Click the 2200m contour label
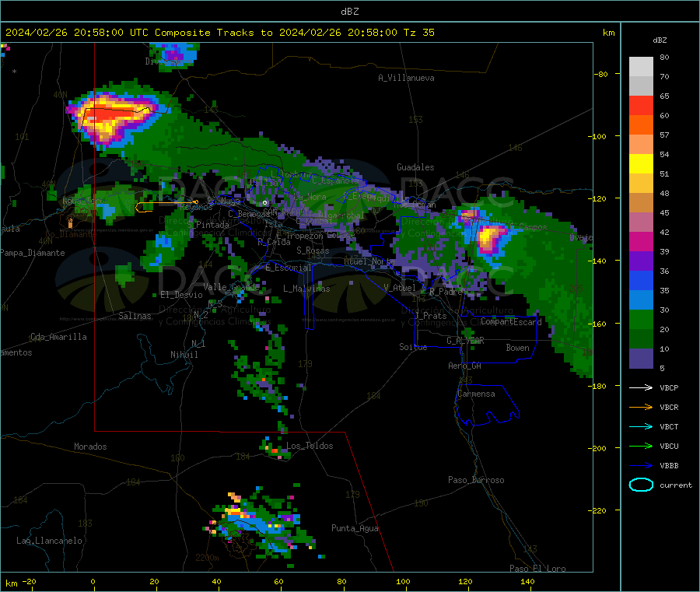Screen dimensions: 700x592 tap(207, 558)
